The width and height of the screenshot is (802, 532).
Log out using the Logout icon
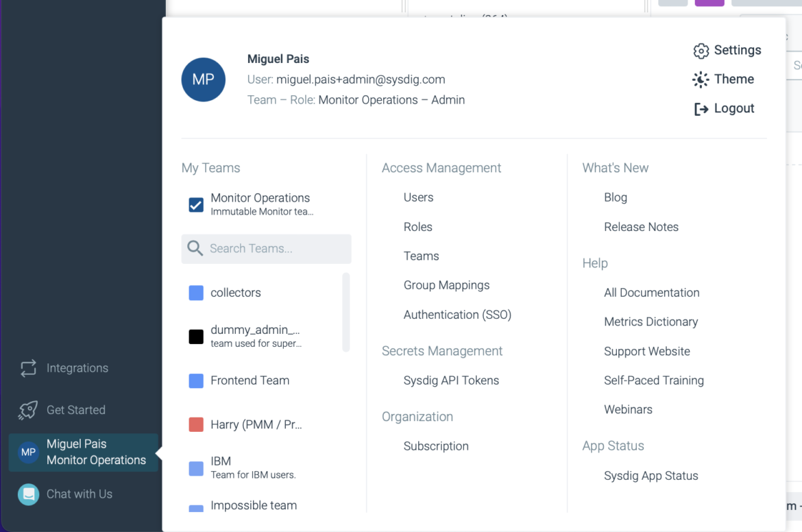point(700,108)
